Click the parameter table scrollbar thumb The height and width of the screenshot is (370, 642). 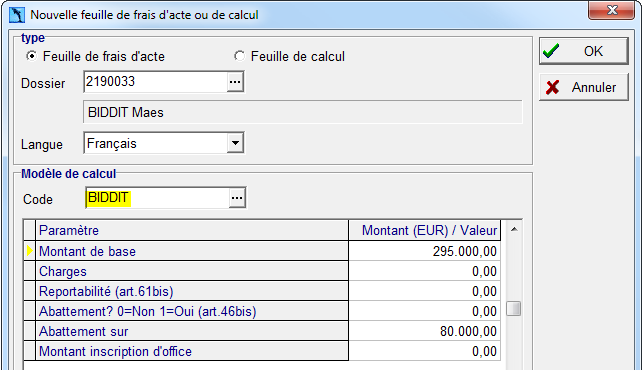coord(513,309)
